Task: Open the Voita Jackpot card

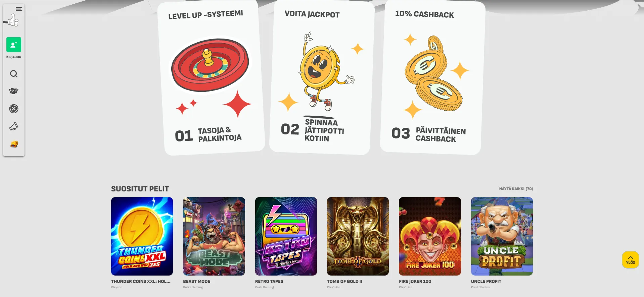Action: pos(322,77)
